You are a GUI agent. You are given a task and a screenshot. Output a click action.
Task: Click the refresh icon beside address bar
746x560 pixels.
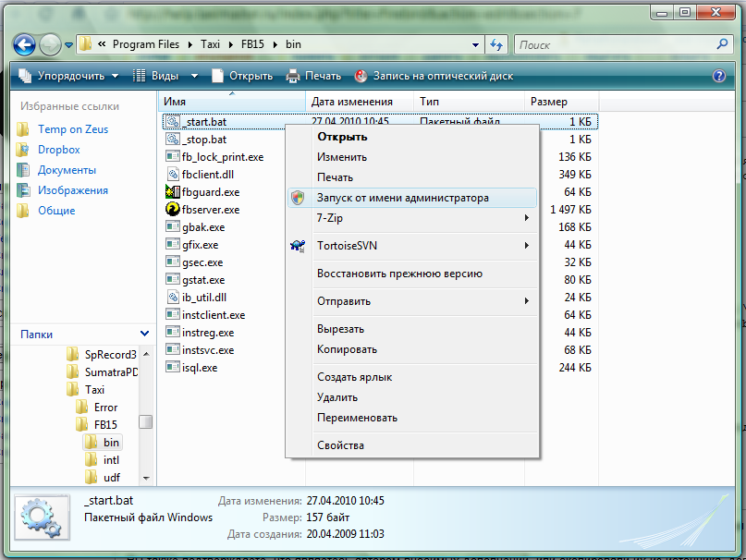496,44
